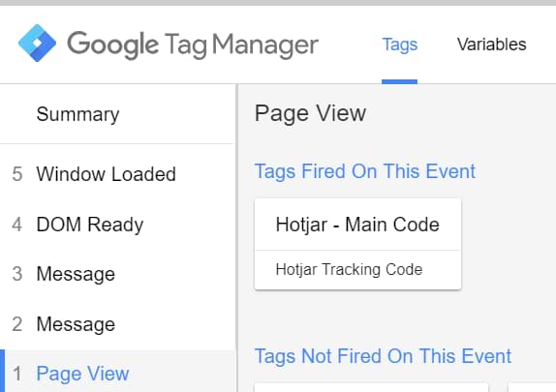
Task: Click the Tags Fired On This Event heading
Action: [x=365, y=171]
